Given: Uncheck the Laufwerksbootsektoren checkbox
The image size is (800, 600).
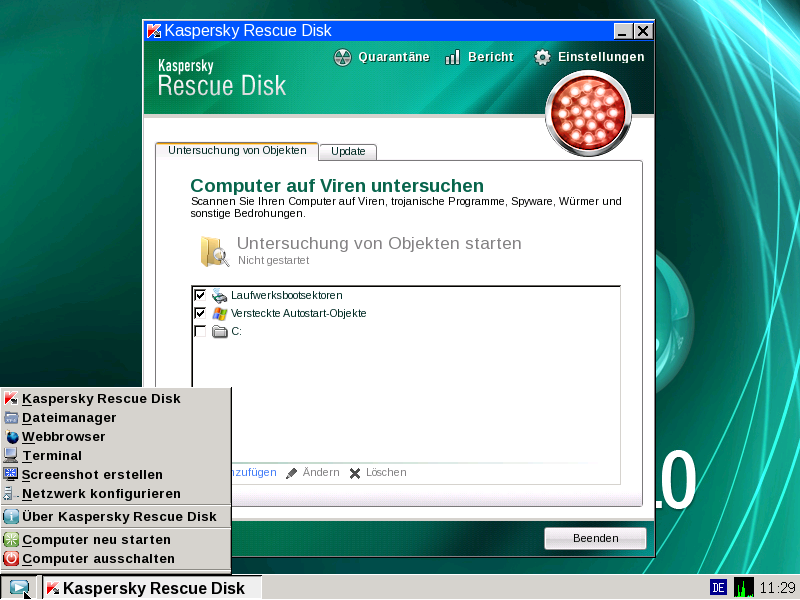Looking at the screenshot, I should pos(200,295).
